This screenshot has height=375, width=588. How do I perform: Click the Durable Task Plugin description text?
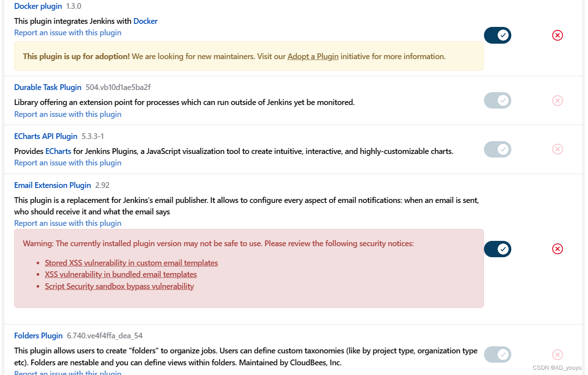point(184,102)
